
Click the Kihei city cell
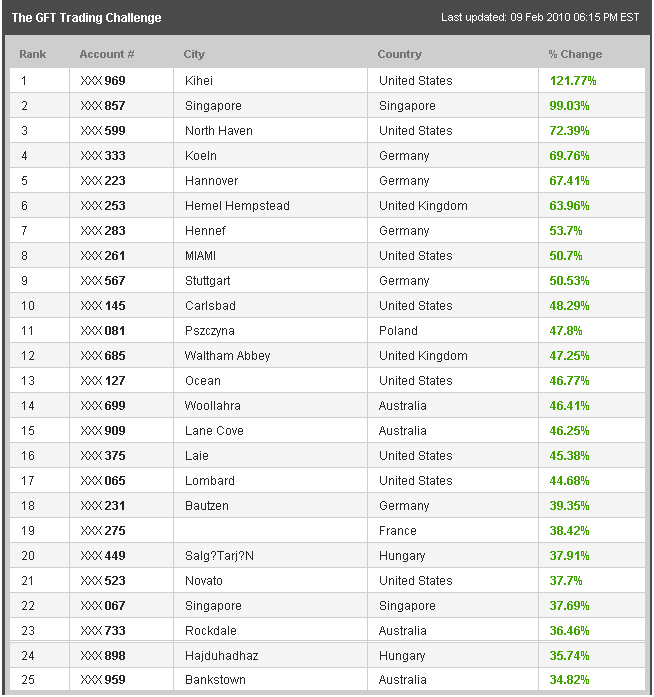pos(199,81)
